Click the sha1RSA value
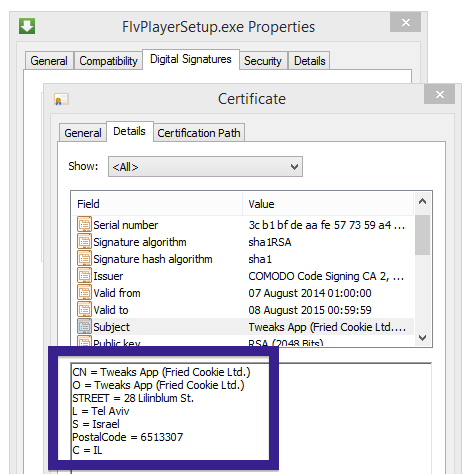The width and height of the screenshot is (476, 474). [270, 242]
